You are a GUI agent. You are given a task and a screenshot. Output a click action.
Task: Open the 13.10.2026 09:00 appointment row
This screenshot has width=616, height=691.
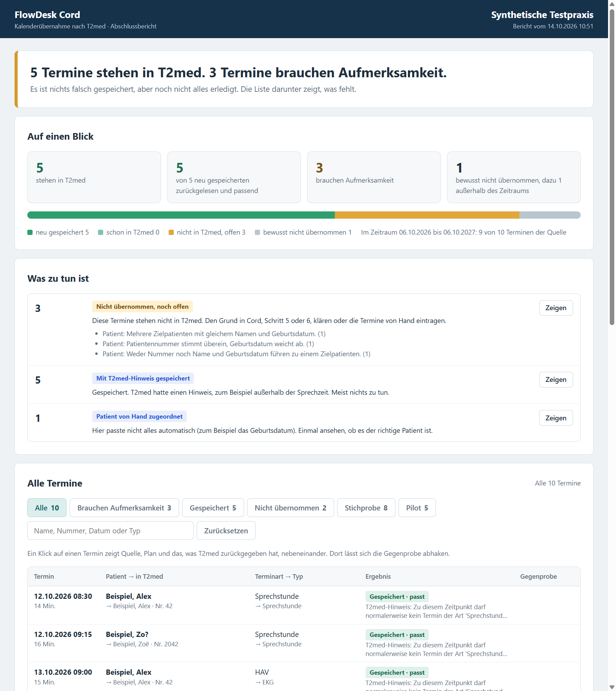point(304,676)
